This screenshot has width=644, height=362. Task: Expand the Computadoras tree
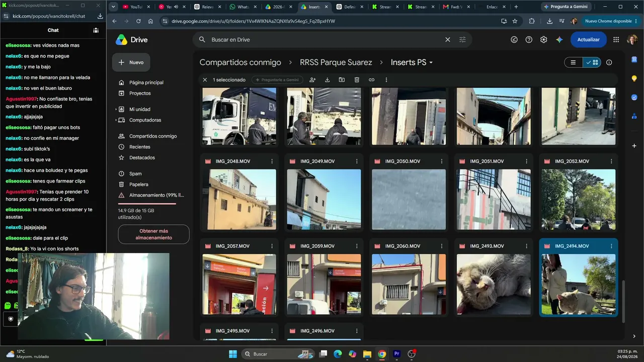116,120
